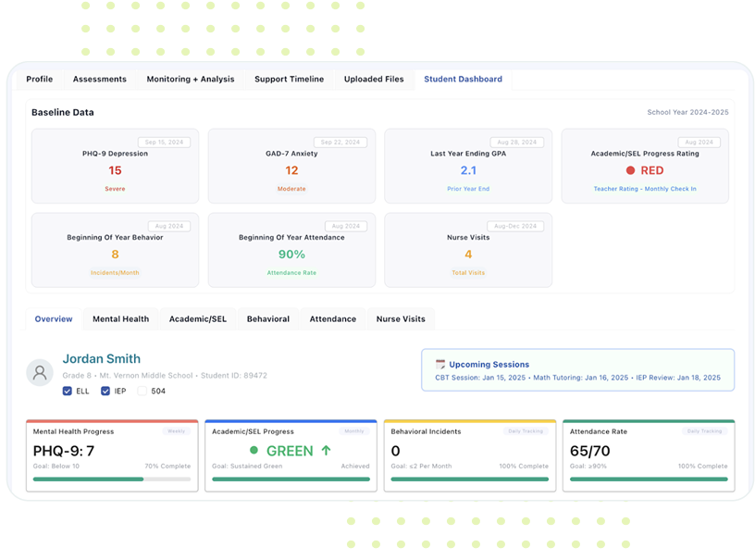Switch to the Nurse Visits sub-tab
This screenshot has height=560, width=755.
[401, 319]
